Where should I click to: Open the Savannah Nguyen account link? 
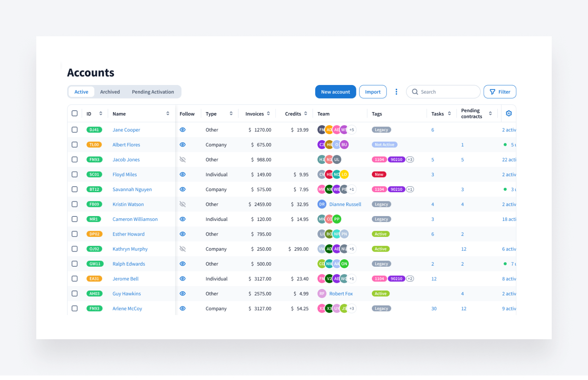132,190
